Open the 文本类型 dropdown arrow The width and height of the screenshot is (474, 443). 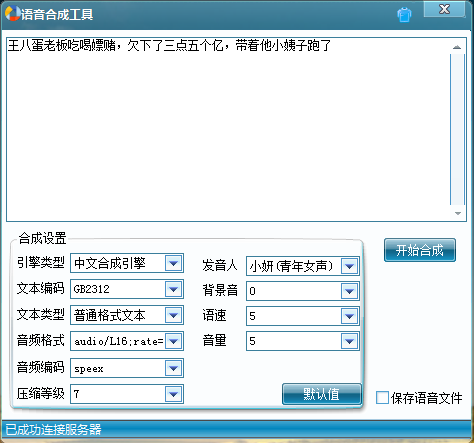point(173,315)
